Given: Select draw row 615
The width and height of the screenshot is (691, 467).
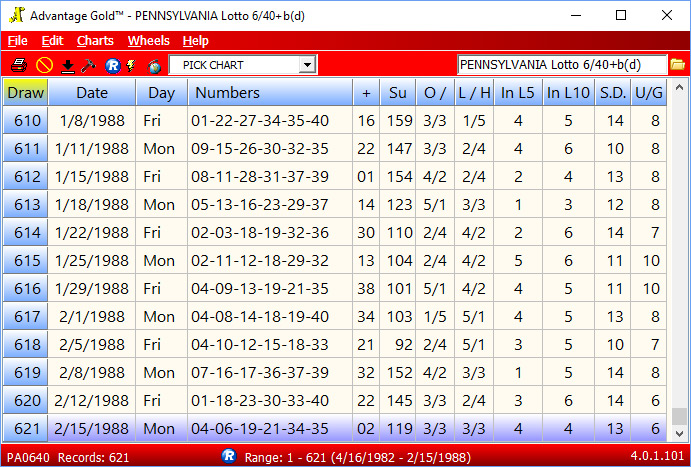Looking at the screenshot, I should 334,260.
